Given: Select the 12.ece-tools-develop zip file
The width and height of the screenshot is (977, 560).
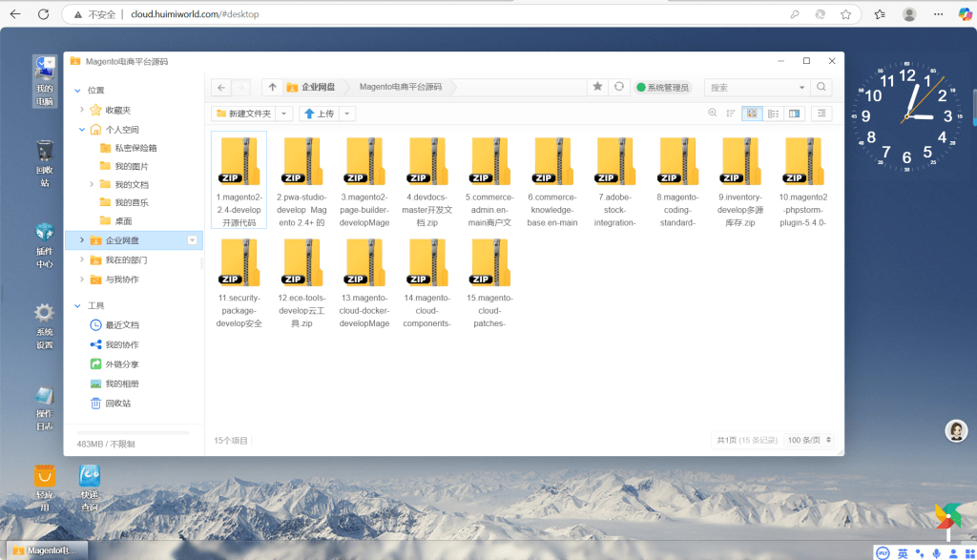Looking at the screenshot, I should point(301,280).
